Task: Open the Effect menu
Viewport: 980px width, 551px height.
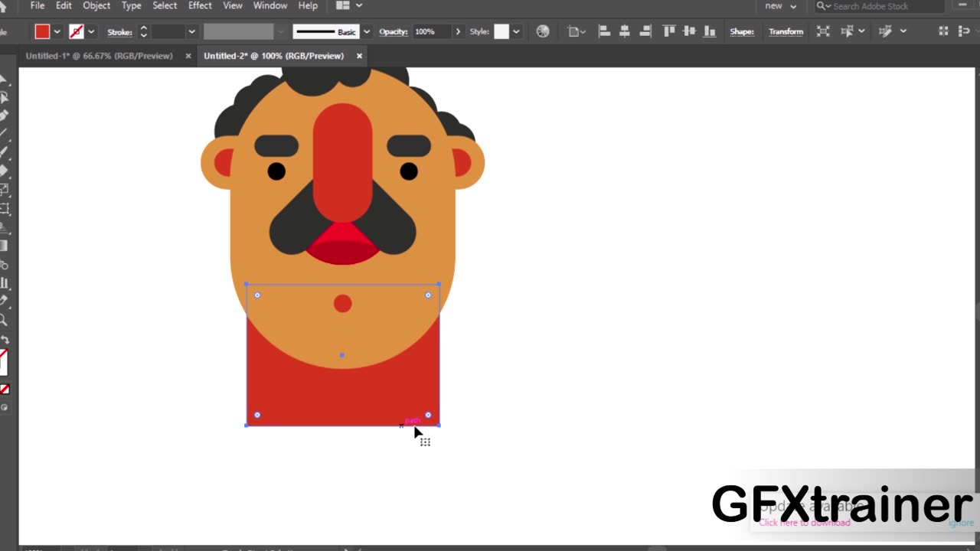Action: (x=200, y=5)
